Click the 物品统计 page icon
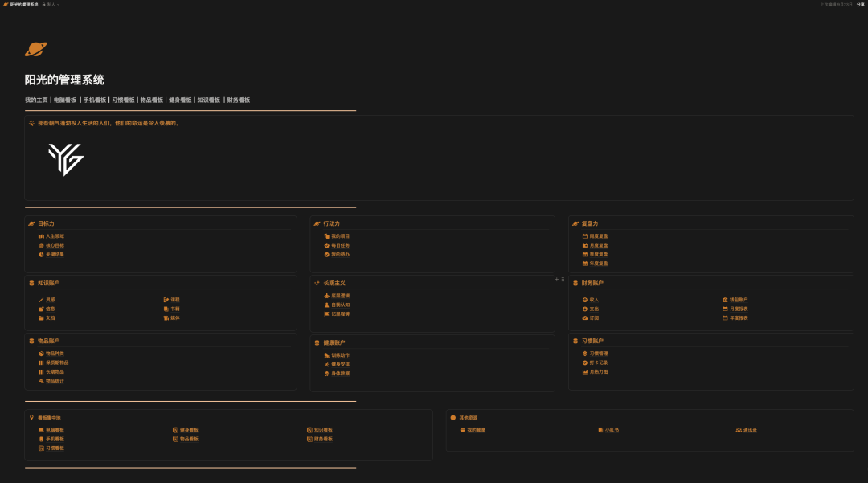Viewport: 868px width, 483px height. pos(41,381)
